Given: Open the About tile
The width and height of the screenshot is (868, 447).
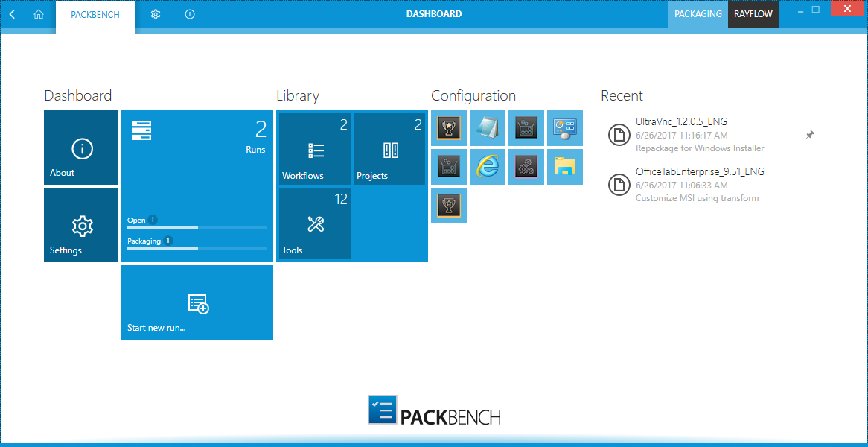Looking at the screenshot, I should coord(80,148).
